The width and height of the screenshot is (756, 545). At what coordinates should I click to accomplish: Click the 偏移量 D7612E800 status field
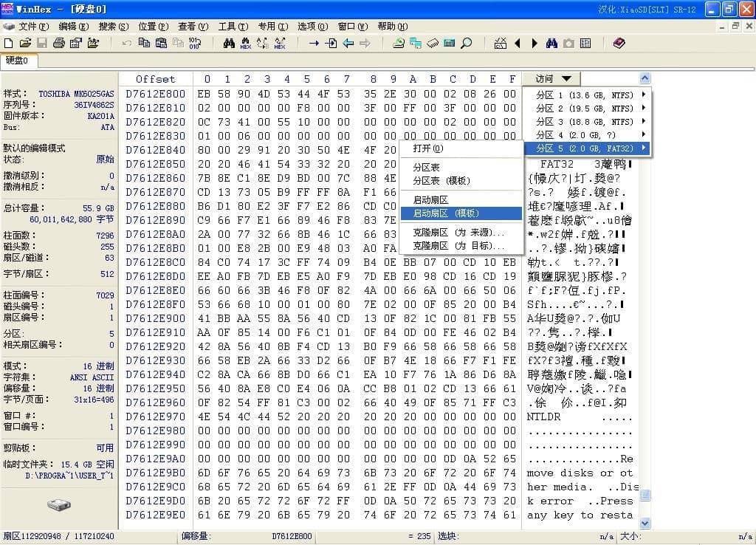pyautogui.click(x=247, y=536)
